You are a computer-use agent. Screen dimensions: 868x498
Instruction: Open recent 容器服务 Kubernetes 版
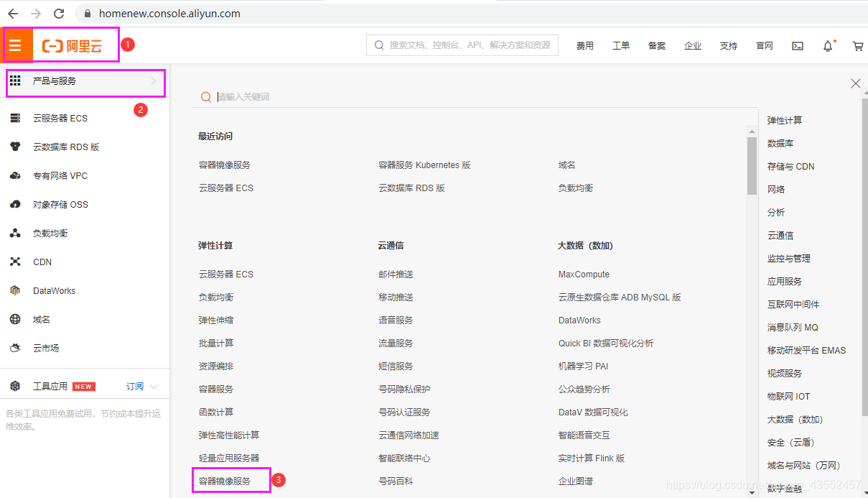point(424,165)
